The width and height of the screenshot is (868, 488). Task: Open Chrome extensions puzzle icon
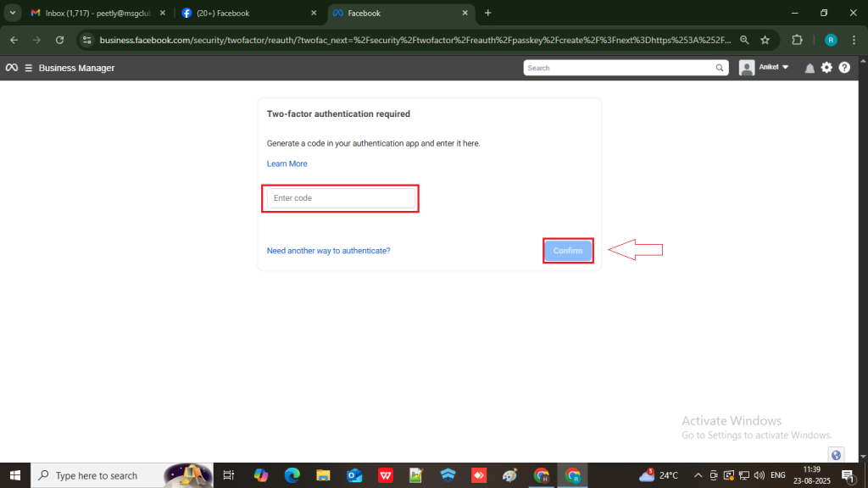point(797,40)
